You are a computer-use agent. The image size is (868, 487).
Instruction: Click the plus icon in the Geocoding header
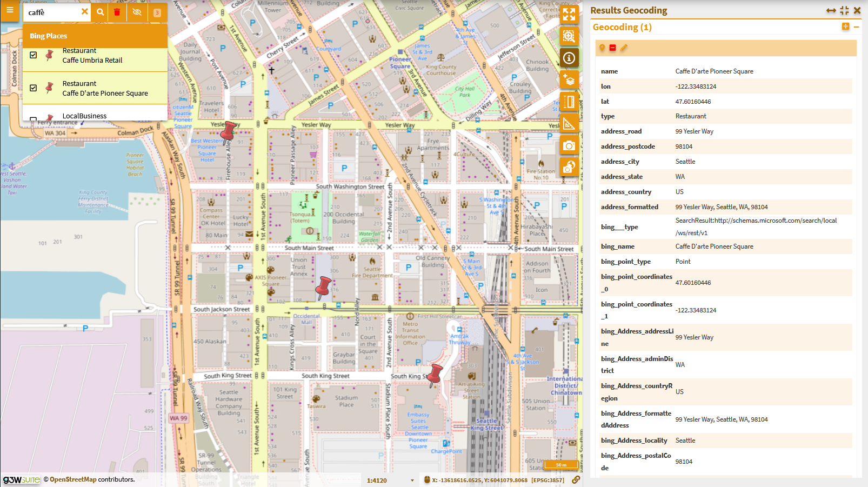pos(845,26)
